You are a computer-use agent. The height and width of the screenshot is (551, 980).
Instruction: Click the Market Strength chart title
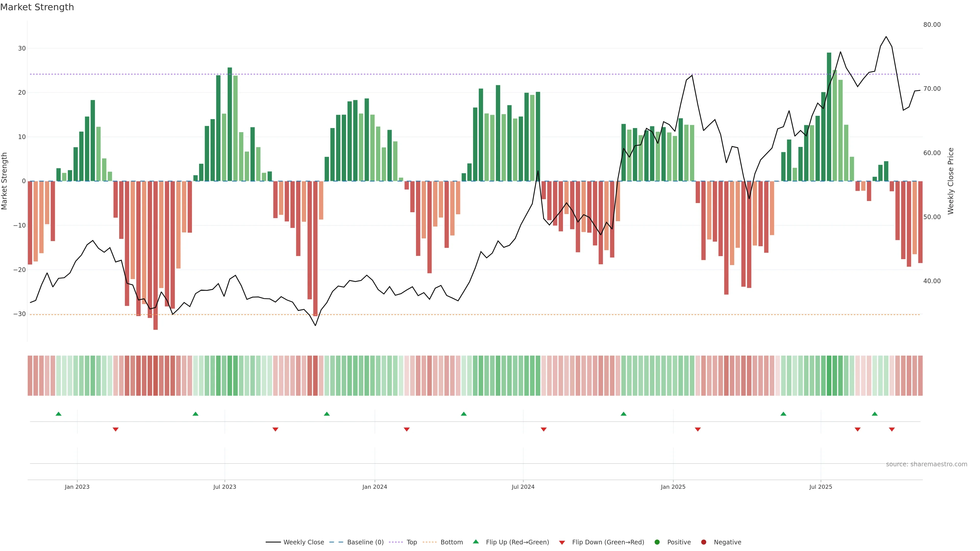[37, 7]
